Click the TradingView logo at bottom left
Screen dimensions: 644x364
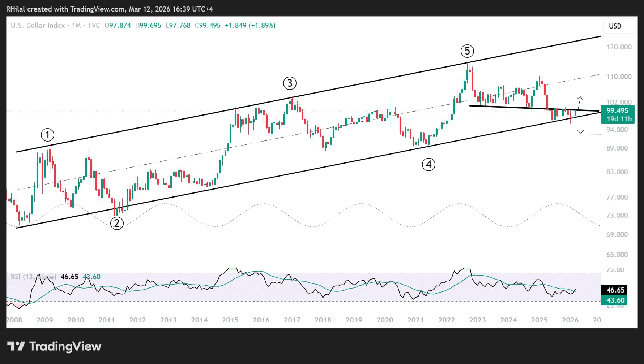coord(54,346)
